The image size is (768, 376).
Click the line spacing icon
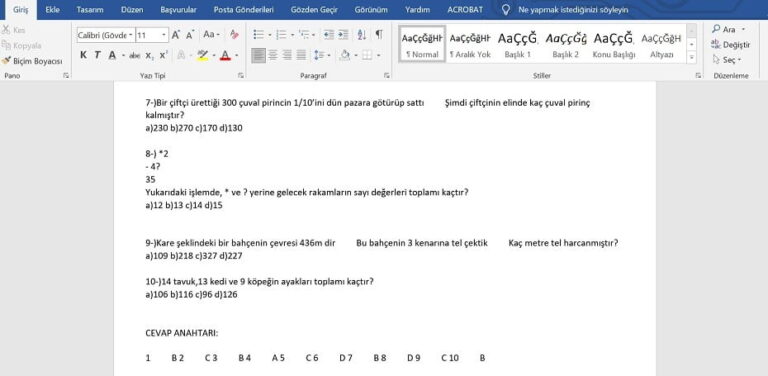pos(318,55)
